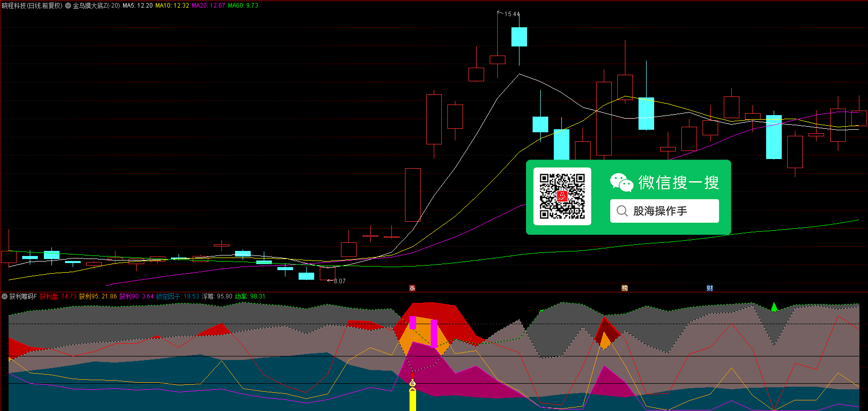Viewport: 868px width, 411px height.
Task: Click the 8.07 low price label
Action: 340,281
